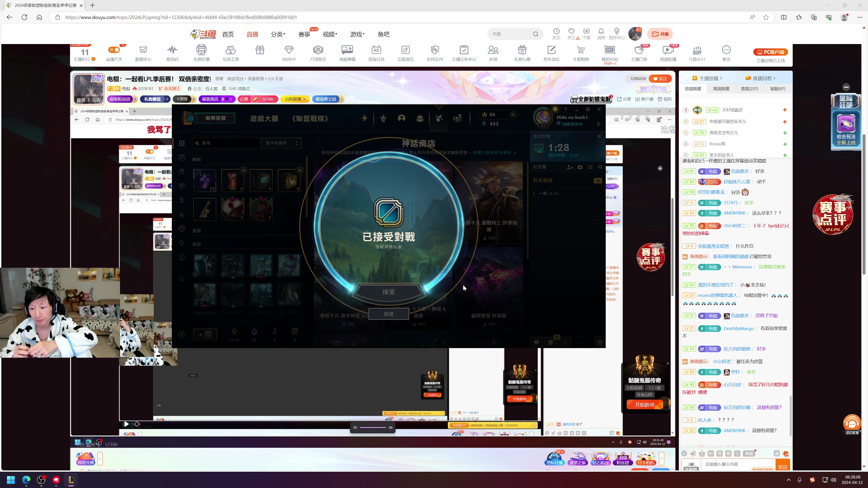868x488 pixels.
Task: Open the 赛事 esports menu
Action: 304,34
